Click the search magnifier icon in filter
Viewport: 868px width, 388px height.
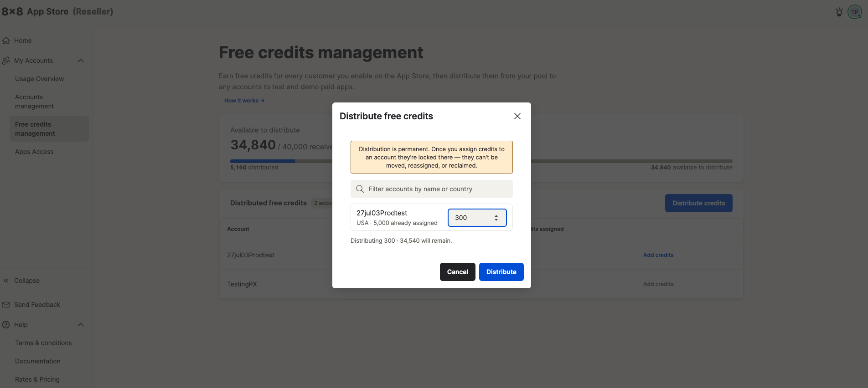[x=360, y=189]
